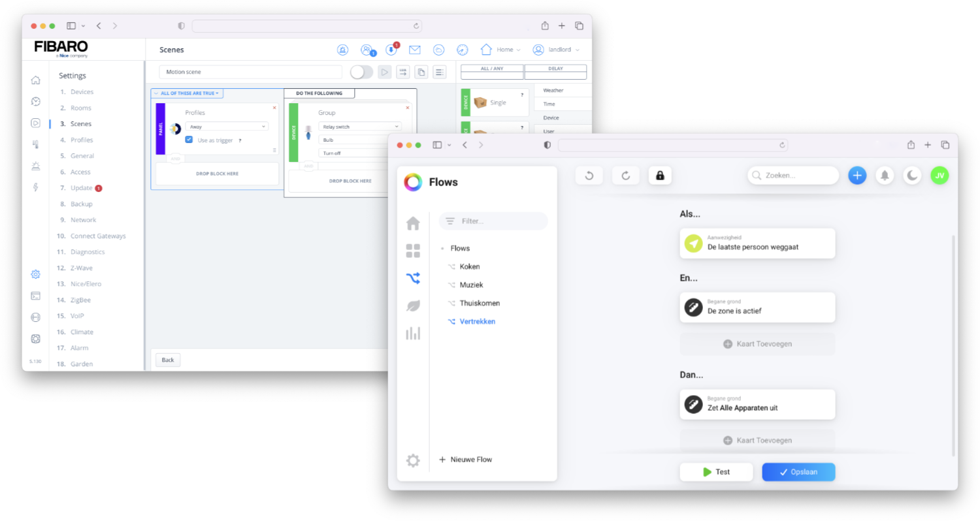Toggle the Motion scene enable switch
Image resolution: width=980 pixels, height=521 pixels.
361,72
